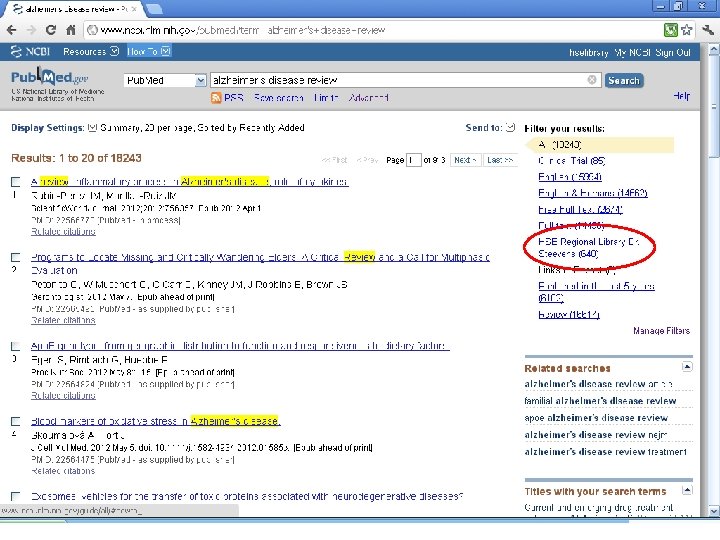Click alzheimer's disease review treatment related search
This screenshot has width=720, height=540.
(x=606, y=452)
